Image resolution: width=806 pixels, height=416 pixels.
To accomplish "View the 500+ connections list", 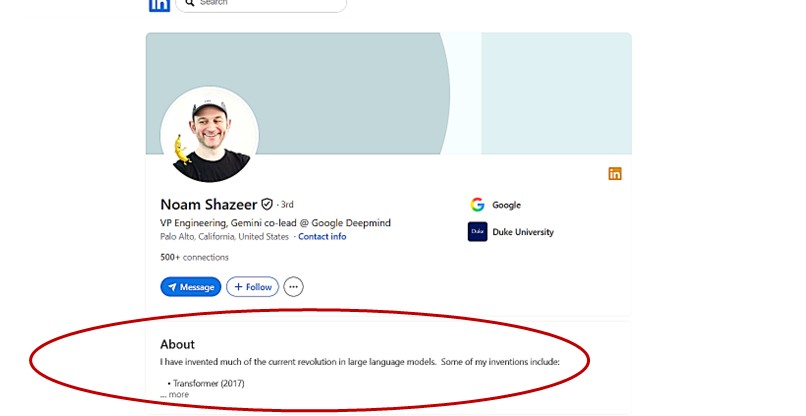I will coord(194,257).
